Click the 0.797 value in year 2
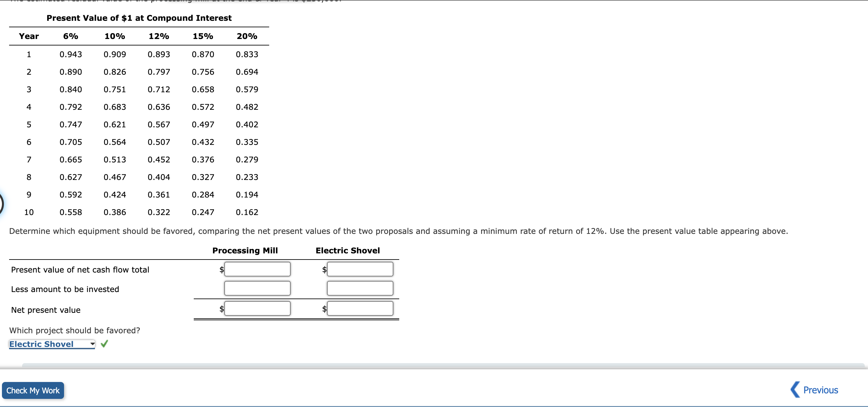The height and width of the screenshot is (407, 868). pos(159,72)
